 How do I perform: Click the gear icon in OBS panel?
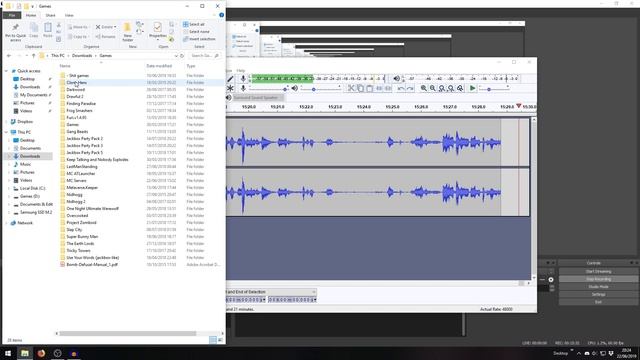[x=551, y=280]
